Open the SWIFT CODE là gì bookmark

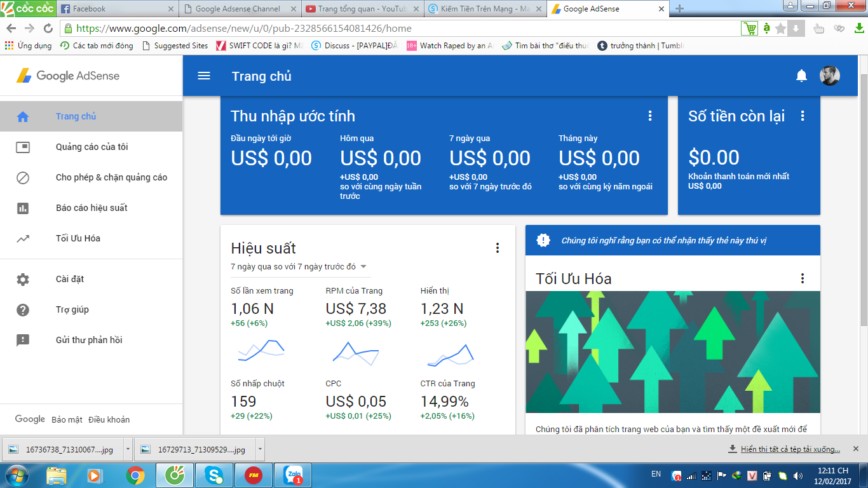coord(259,46)
